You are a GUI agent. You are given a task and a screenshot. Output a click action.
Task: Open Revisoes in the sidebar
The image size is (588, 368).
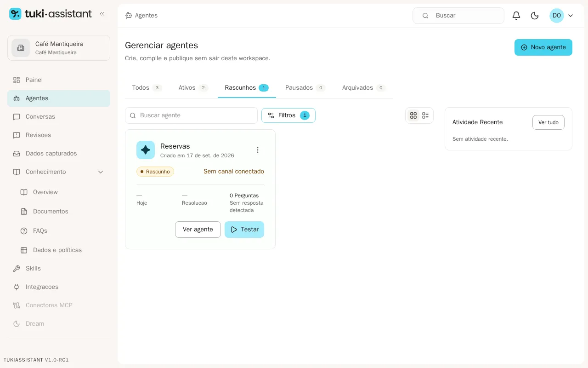click(59, 135)
